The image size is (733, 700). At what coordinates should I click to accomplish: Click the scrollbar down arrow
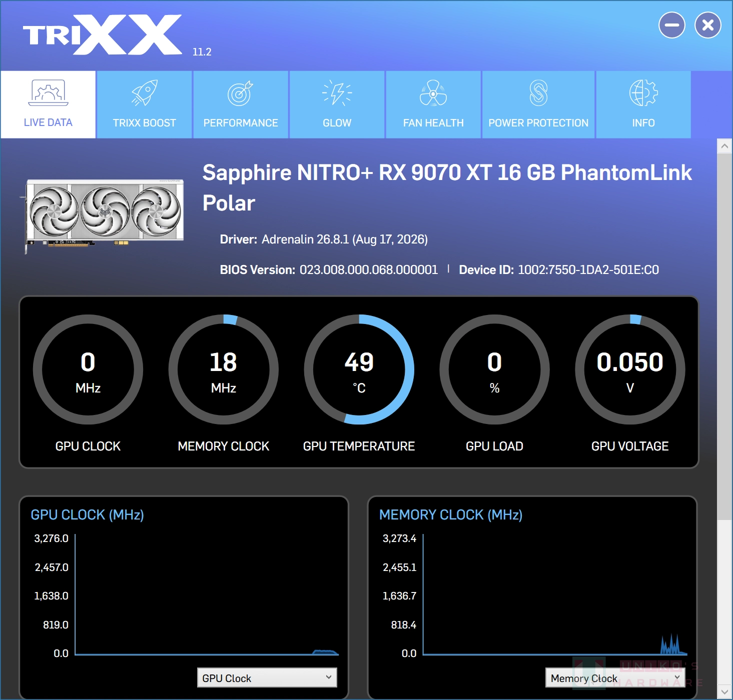pos(724,692)
